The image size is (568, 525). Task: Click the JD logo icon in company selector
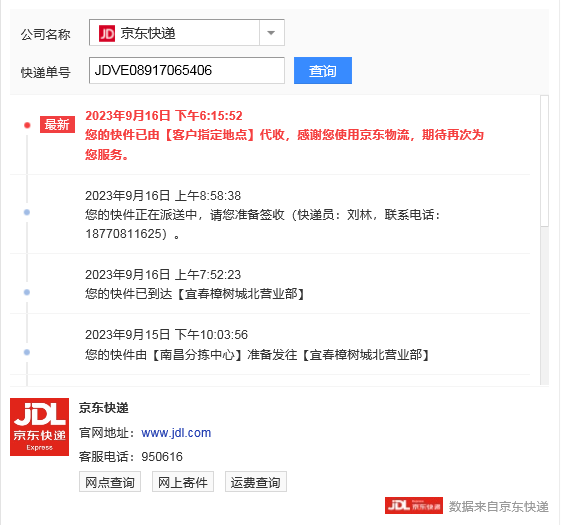click(x=107, y=33)
